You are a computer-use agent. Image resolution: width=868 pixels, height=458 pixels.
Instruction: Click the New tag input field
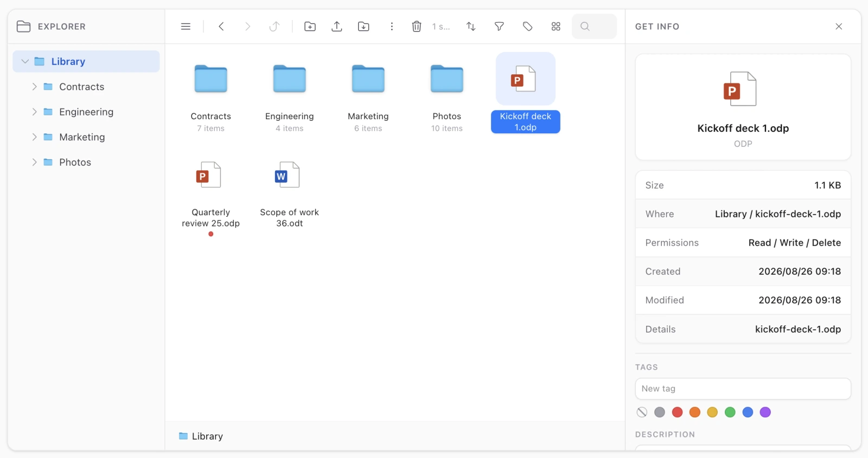coord(743,389)
